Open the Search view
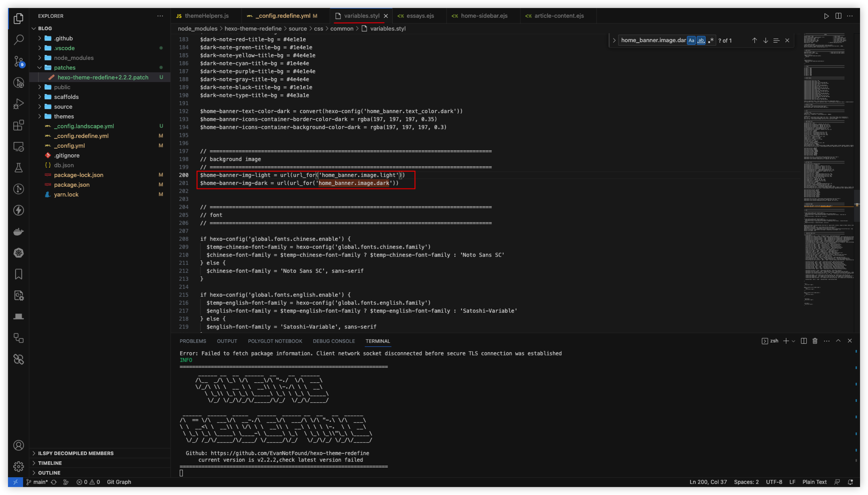The image size is (868, 495). [x=19, y=39]
